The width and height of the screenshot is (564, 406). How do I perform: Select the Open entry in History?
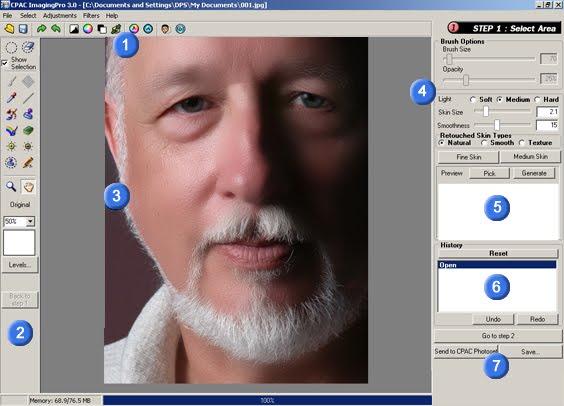[497, 265]
